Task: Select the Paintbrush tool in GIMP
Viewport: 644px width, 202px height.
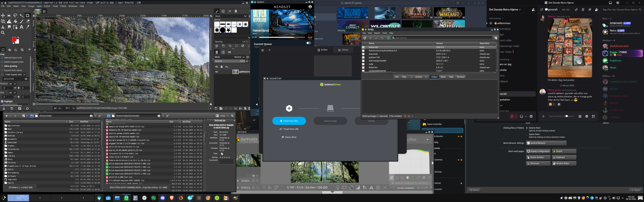Action: point(22,21)
